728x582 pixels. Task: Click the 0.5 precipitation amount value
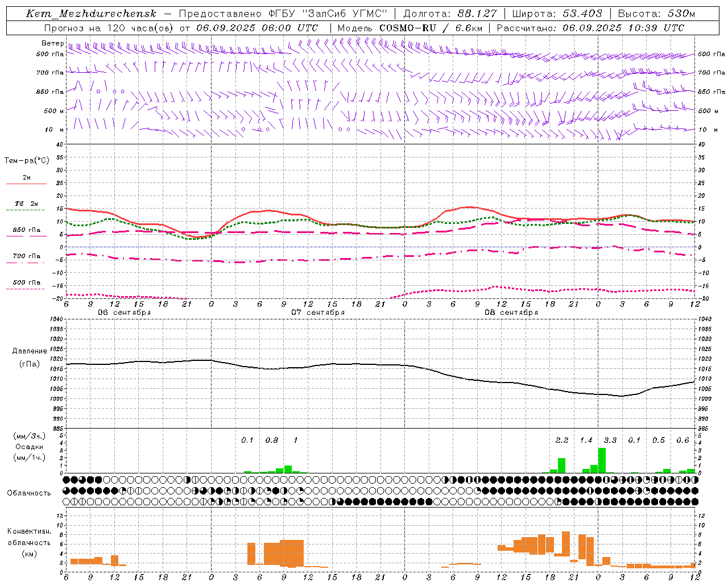659,440
